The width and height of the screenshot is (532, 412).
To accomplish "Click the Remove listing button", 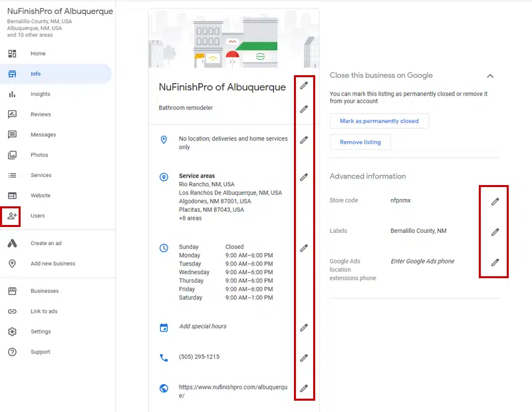I will coord(360,142).
